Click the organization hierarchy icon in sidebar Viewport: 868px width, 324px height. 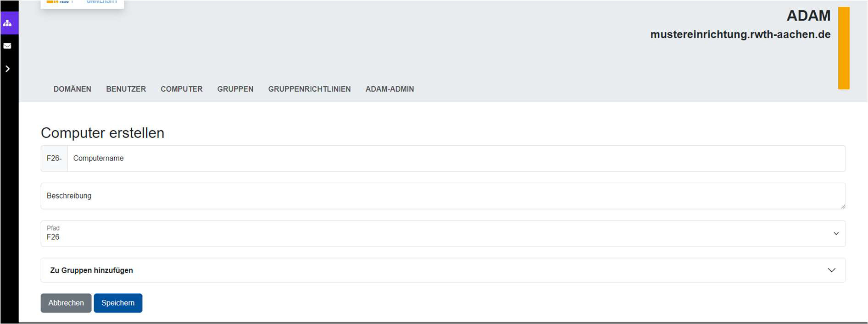click(8, 23)
